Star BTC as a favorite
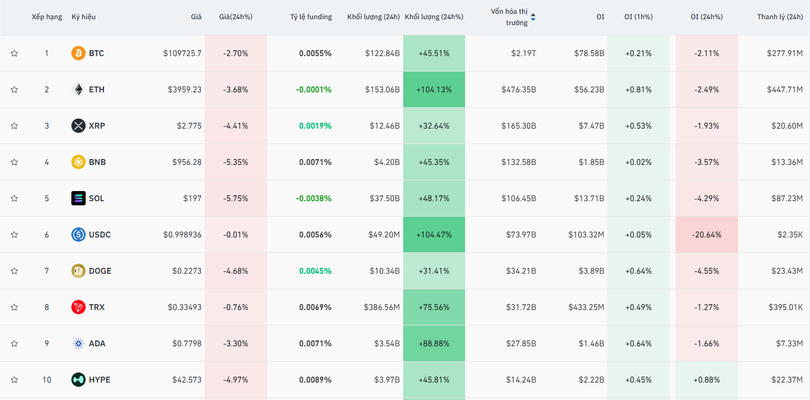The width and height of the screenshot is (810, 400). 14,53
